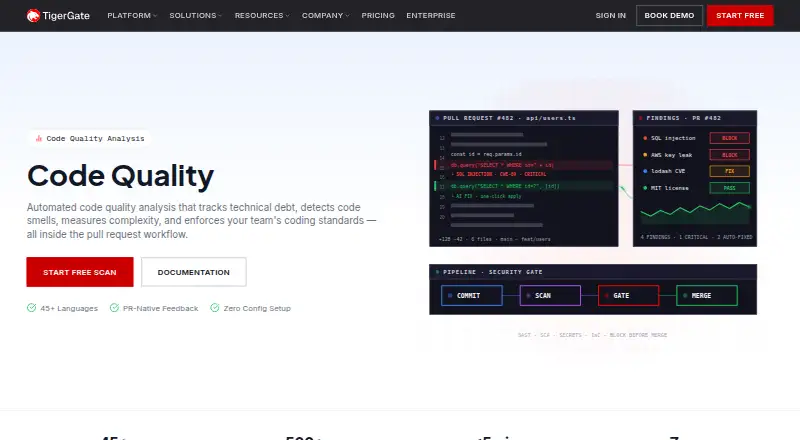Click the Zero Config Setup text
The height and width of the screenshot is (440, 800).
(x=257, y=308)
